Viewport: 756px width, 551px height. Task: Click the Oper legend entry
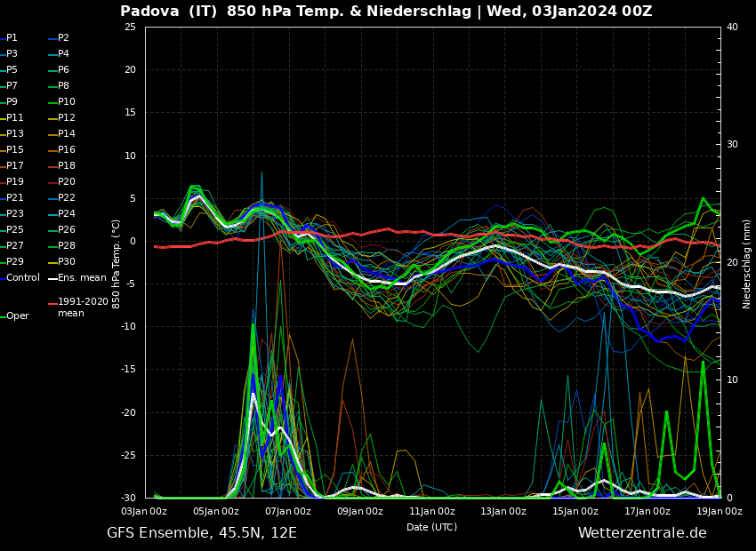(14, 316)
